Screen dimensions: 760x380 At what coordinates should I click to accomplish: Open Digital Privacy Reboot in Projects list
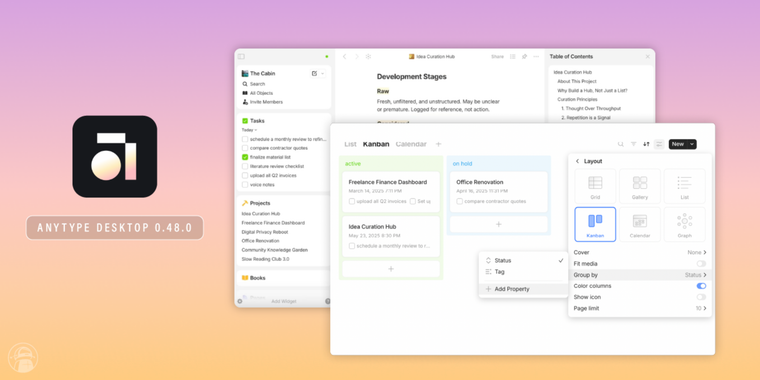click(x=265, y=232)
